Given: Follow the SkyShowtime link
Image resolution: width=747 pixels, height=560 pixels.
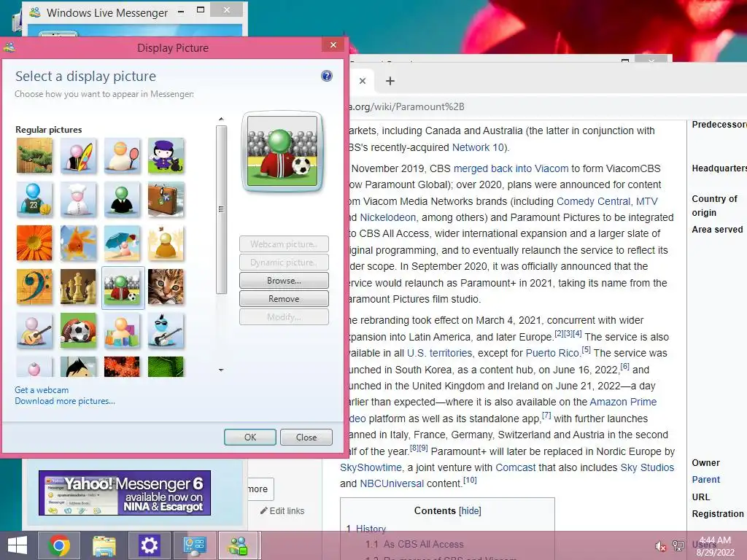Looking at the screenshot, I should click(x=371, y=467).
